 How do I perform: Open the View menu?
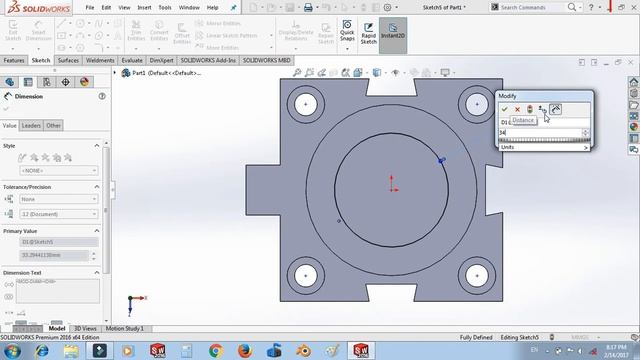(124, 7)
